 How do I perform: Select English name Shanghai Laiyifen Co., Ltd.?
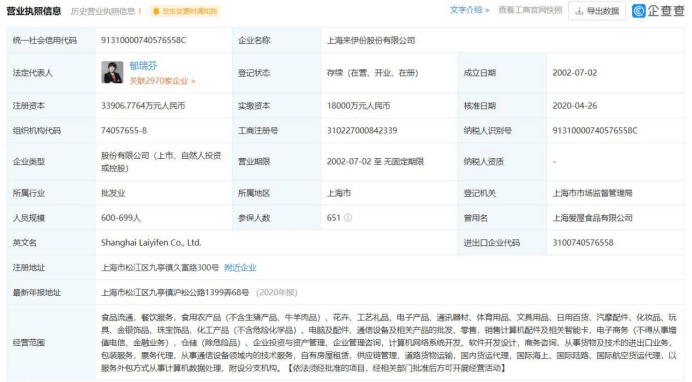(x=151, y=243)
